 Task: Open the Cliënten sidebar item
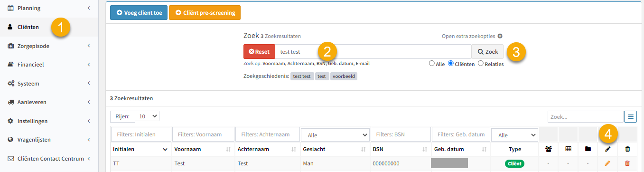click(x=49, y=27)
